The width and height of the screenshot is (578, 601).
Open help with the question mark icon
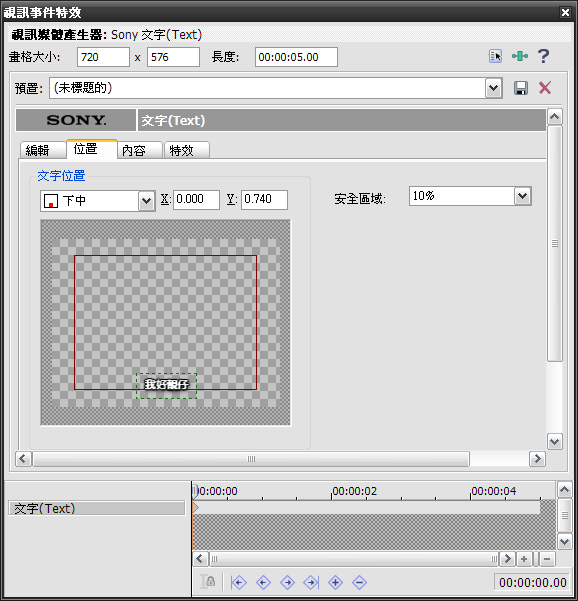[x=544, y=56]
